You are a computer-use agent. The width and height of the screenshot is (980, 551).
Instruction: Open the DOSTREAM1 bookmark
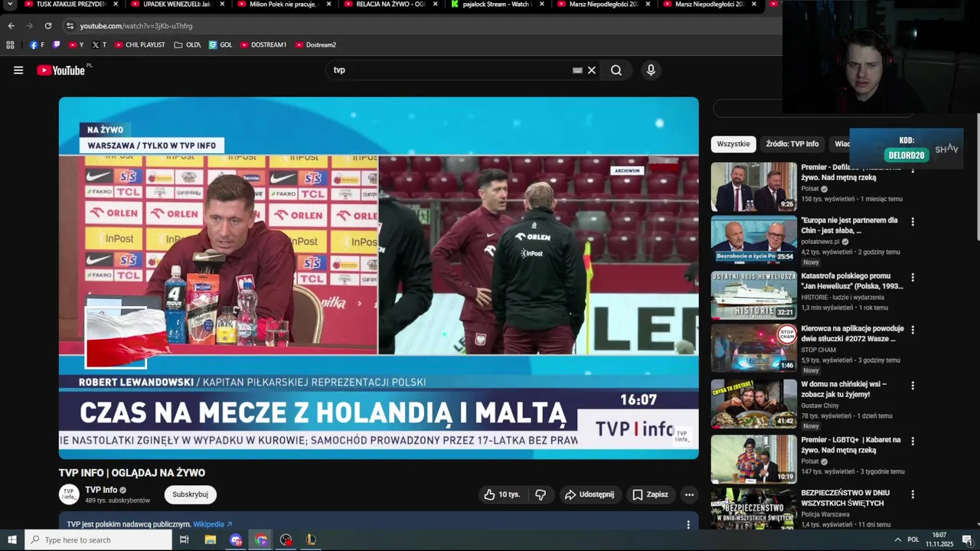[263, 45]
